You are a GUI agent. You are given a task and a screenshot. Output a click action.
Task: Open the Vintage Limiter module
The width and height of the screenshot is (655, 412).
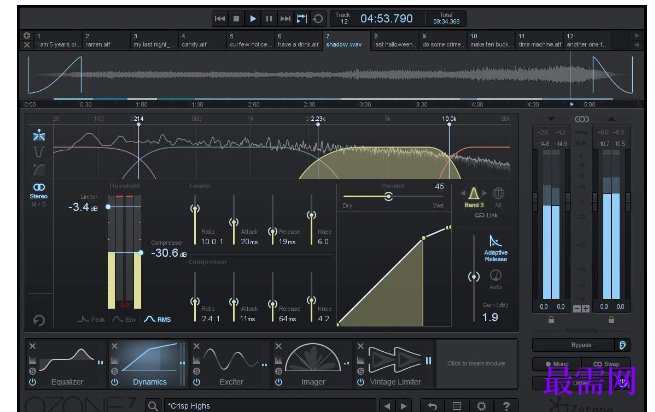pos(395,363)
